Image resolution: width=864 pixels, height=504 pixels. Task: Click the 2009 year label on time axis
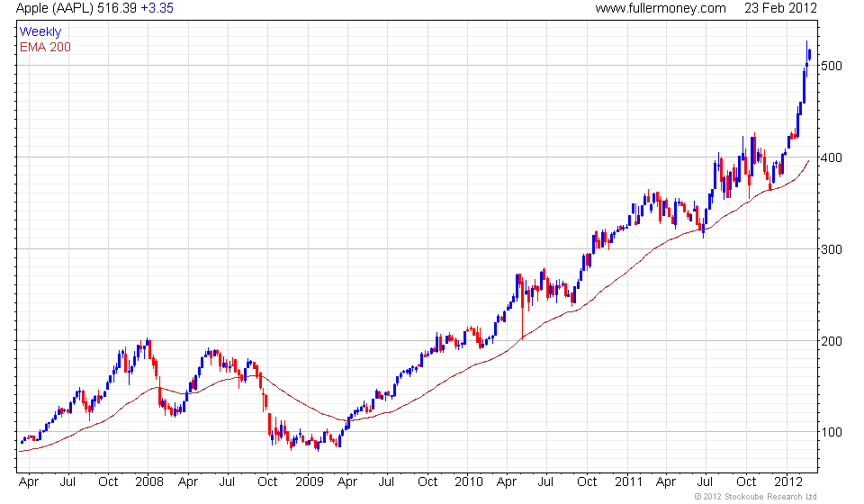coord(309,482)
